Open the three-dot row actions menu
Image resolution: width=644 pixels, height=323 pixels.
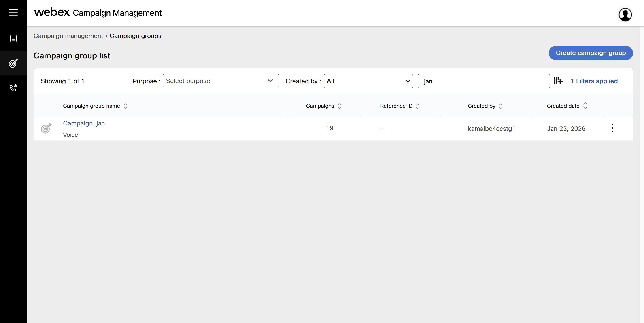click(x=612, y=128)
